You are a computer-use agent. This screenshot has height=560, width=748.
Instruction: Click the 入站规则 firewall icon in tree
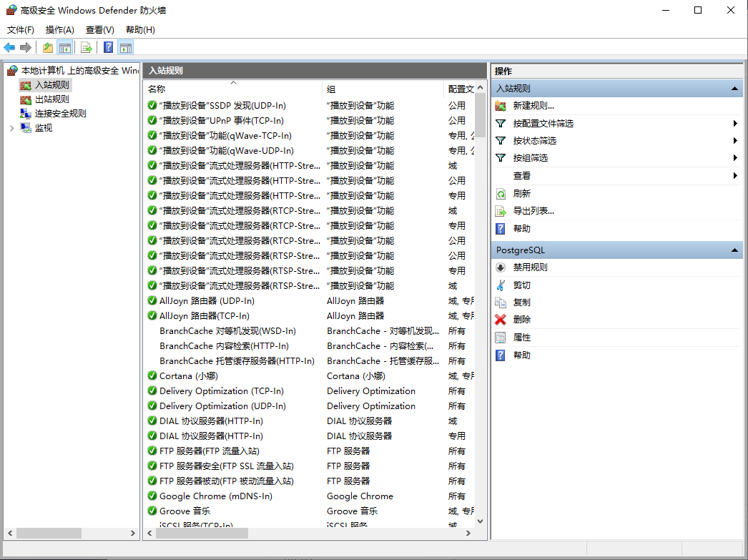pyautogui.click(x=26, y=85)
